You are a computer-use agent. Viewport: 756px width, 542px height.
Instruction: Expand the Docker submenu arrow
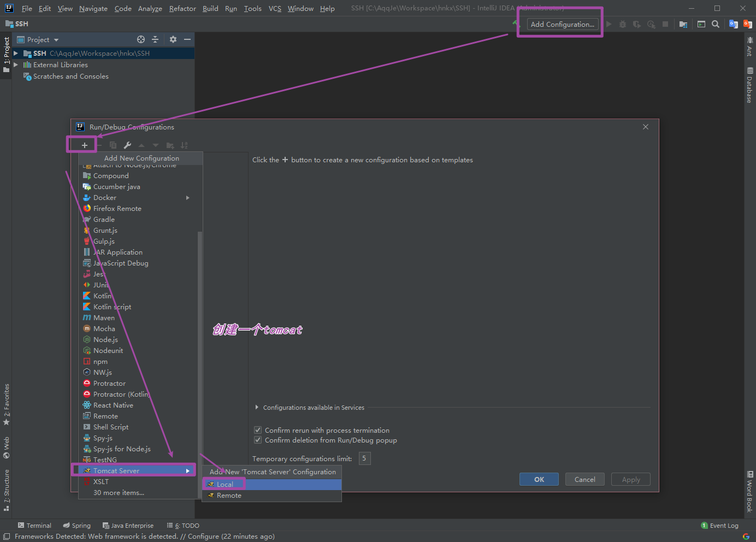[188, 198]
